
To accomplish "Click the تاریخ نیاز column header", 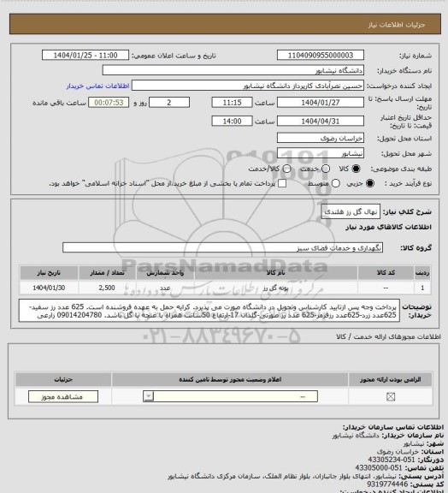I will coord(49,273).
